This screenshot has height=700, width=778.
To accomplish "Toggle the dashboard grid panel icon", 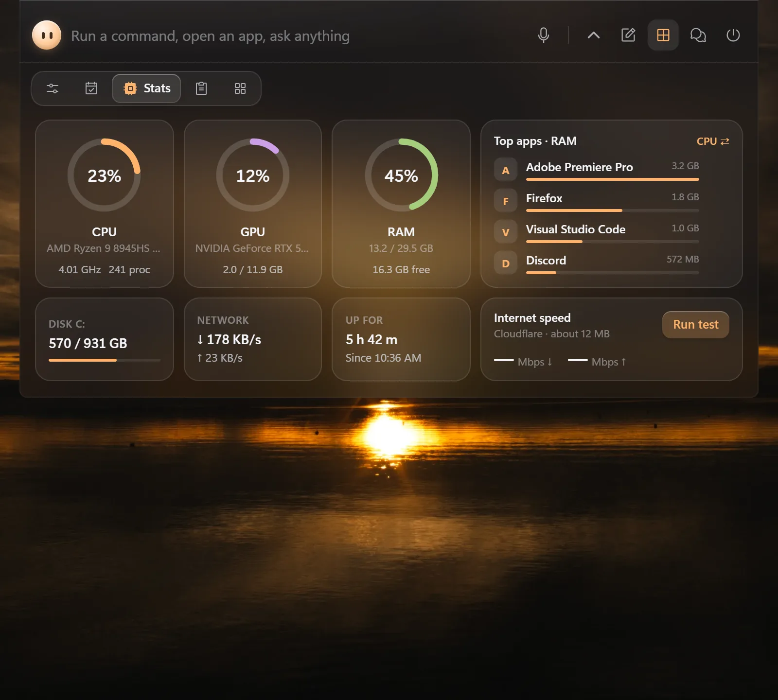I will [x=663, y=35].
